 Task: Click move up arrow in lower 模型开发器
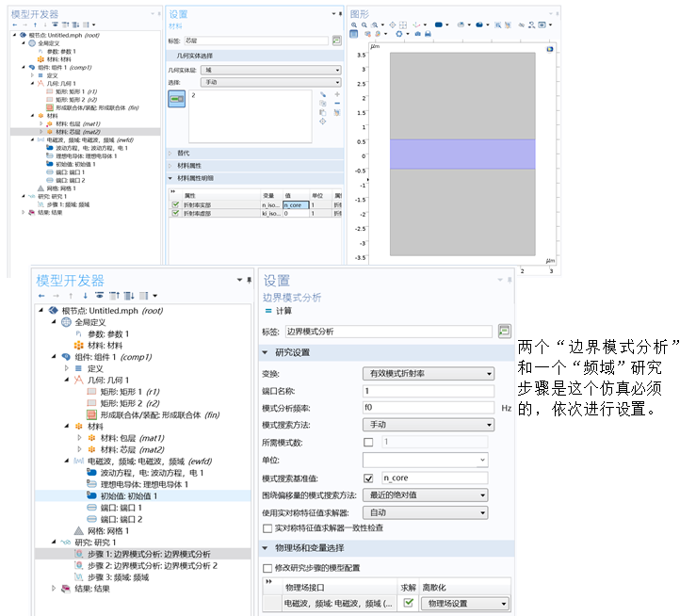[x=71, y=296]
